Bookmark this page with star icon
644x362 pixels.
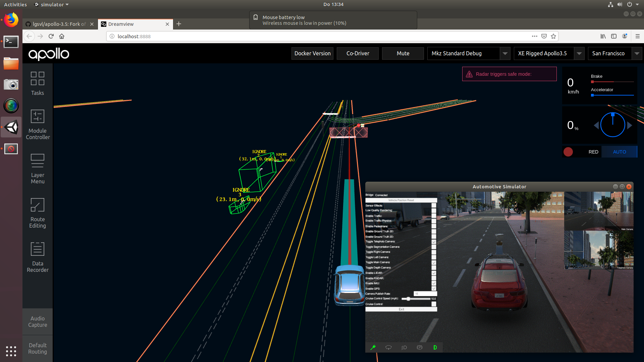pos(553,36)
